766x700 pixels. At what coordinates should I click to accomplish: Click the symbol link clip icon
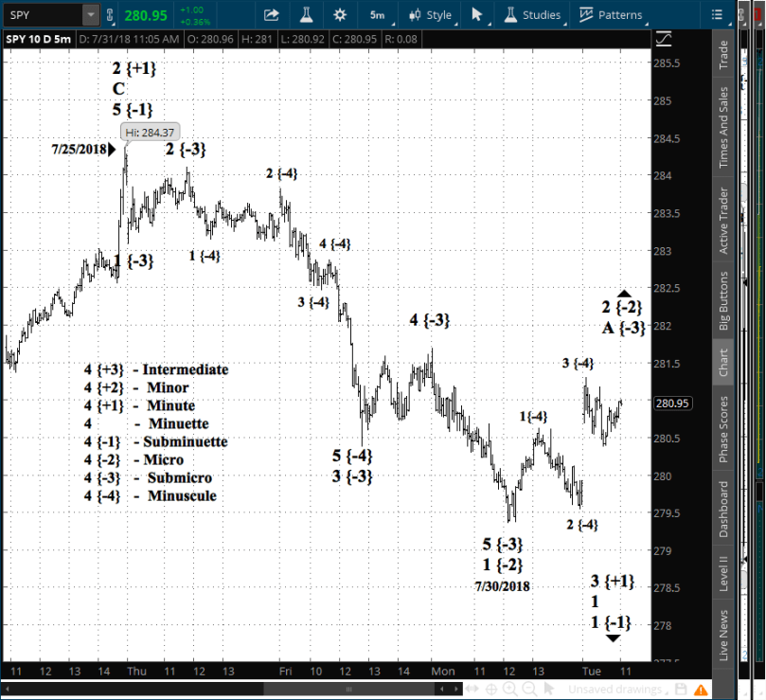[x=110, y=15]
